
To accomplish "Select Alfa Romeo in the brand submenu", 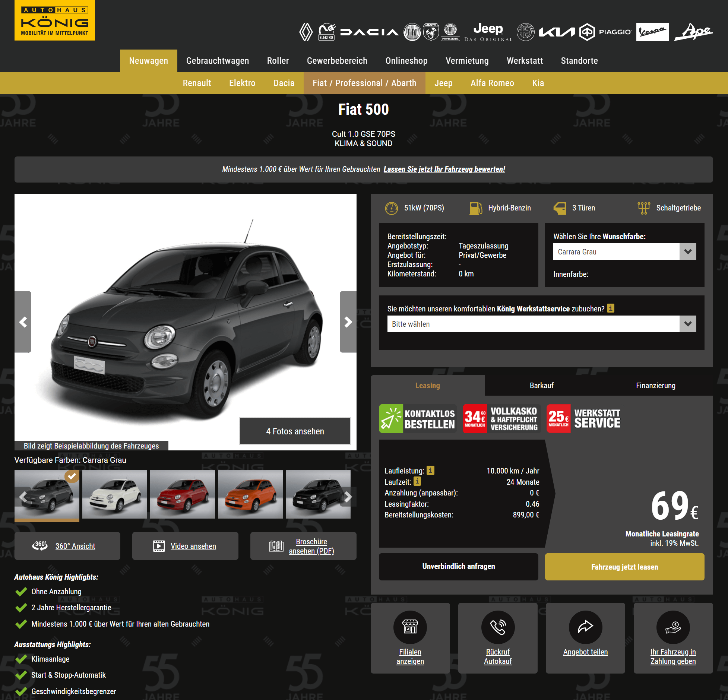I will coord(492,83).
